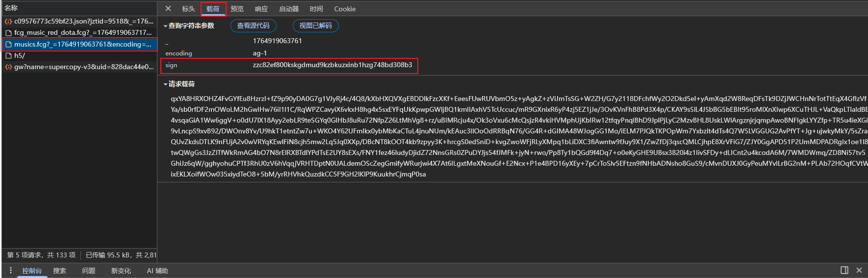
Task: Click the JSON icon beside gw?name=supercopy-v3
Action: pos(8,67)
